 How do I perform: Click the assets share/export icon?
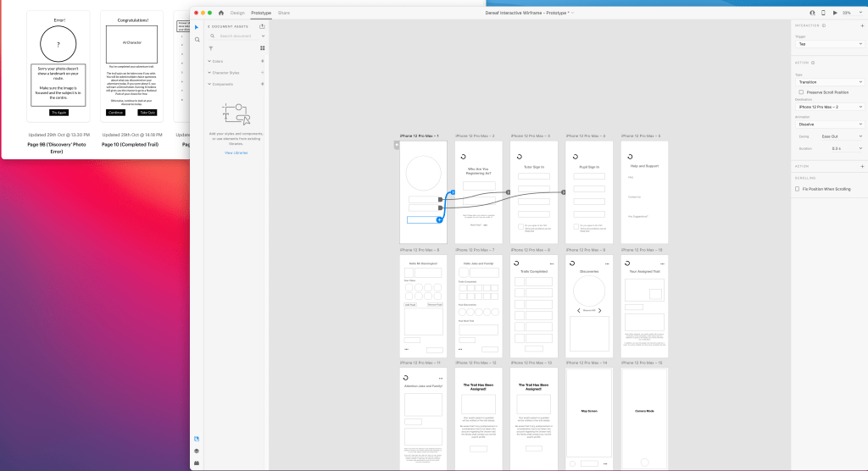point(262,26)
